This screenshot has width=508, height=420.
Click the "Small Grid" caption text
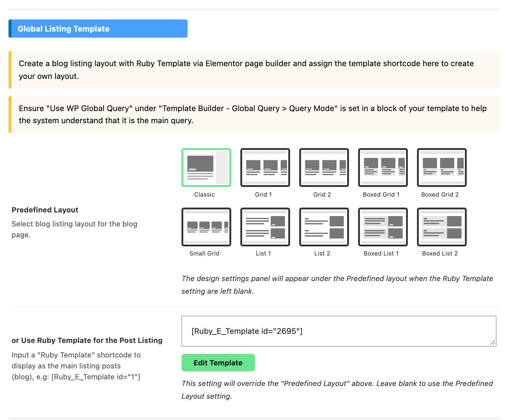(205, 253)
